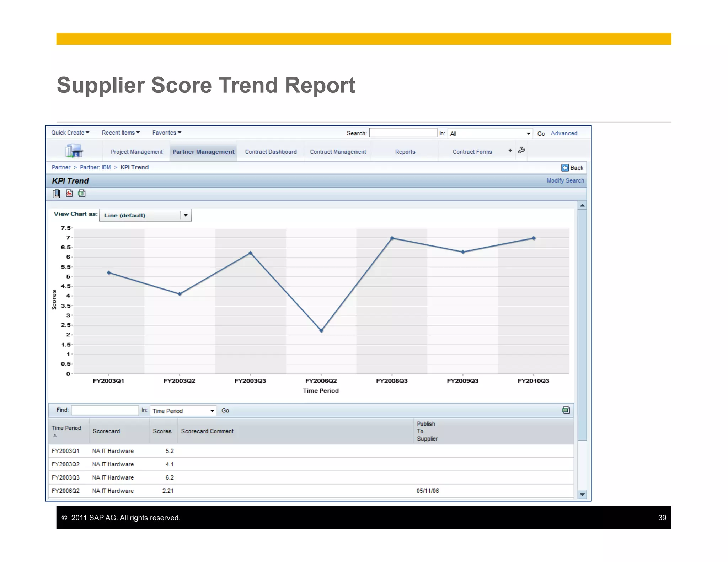Open the Quick Create dropdown
This screenshot has height=562, width=728.
tap(70, 133)
